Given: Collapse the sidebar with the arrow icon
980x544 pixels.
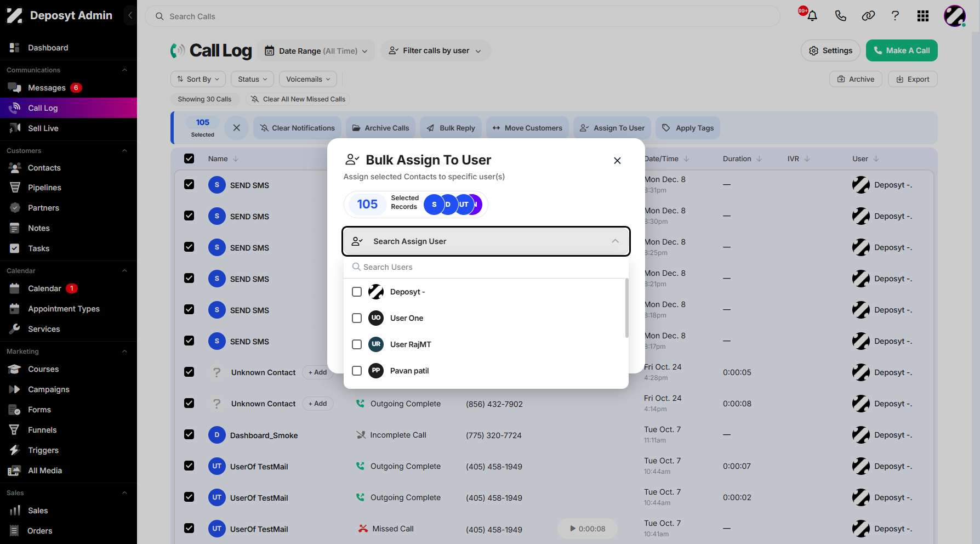Looking at the screenshot, I should [x=130, y=15].
